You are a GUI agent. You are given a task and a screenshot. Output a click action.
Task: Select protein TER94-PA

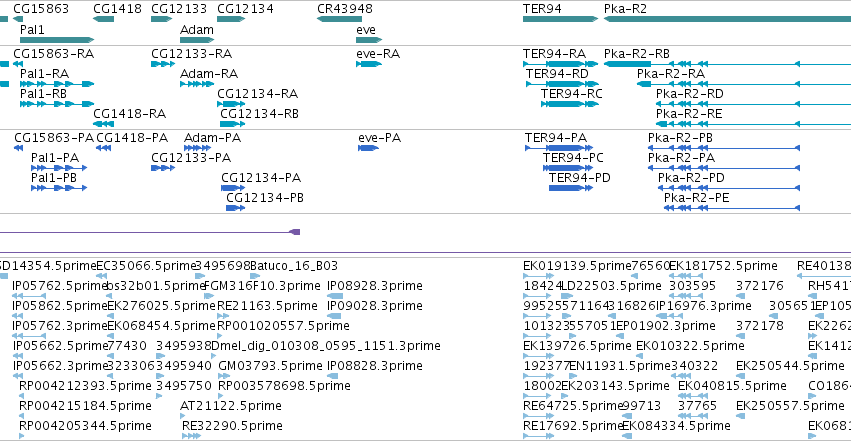tap(556, 138)
